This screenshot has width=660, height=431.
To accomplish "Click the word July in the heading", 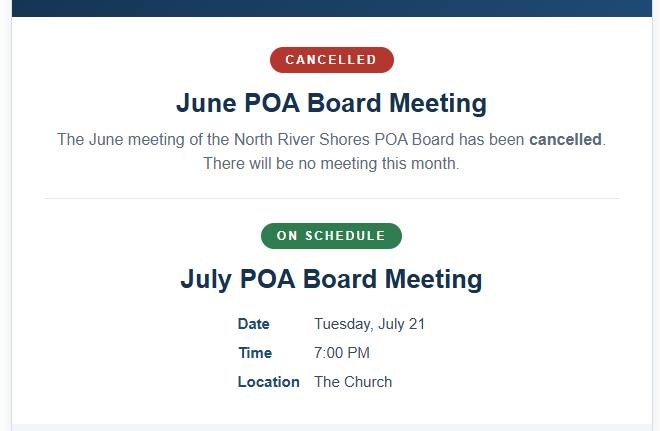I will pyautogui.click(x=206, y=279).
